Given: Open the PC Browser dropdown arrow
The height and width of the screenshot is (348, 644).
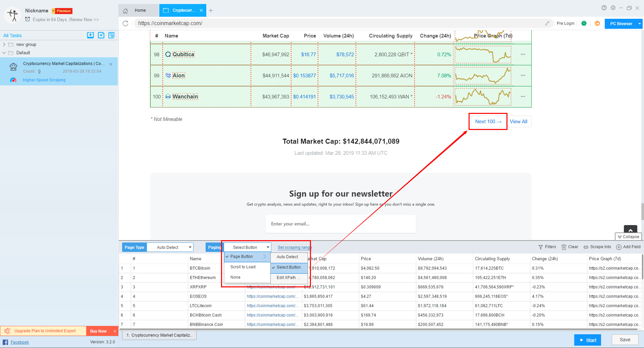Looking at the screenshot, I should tap(639, 23).
